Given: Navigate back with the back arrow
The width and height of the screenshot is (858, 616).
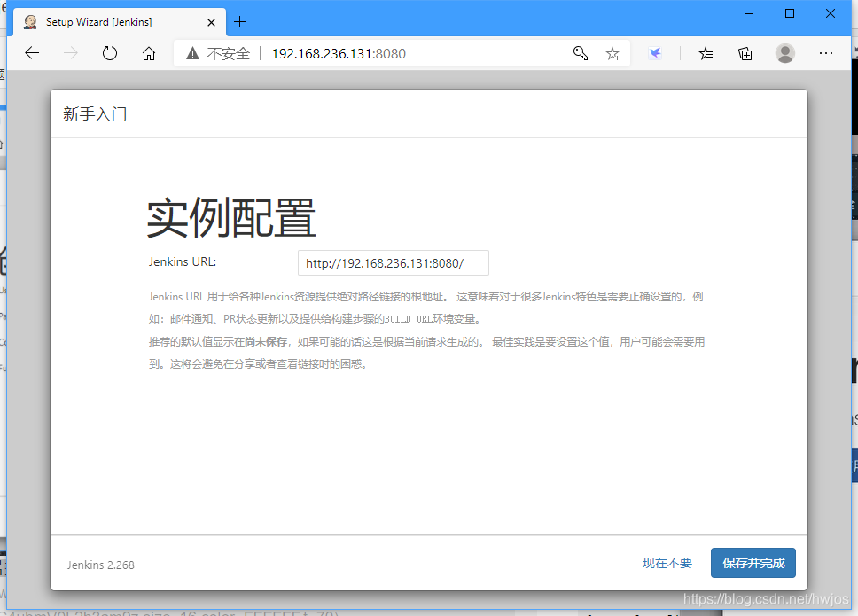Looking at the screenshot, I should click(32, 53).
